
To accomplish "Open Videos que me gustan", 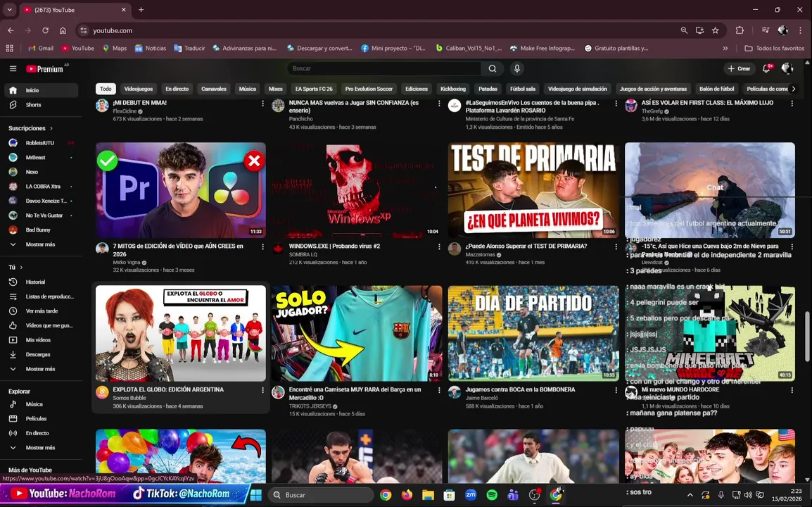I will [x=42, y=325].
